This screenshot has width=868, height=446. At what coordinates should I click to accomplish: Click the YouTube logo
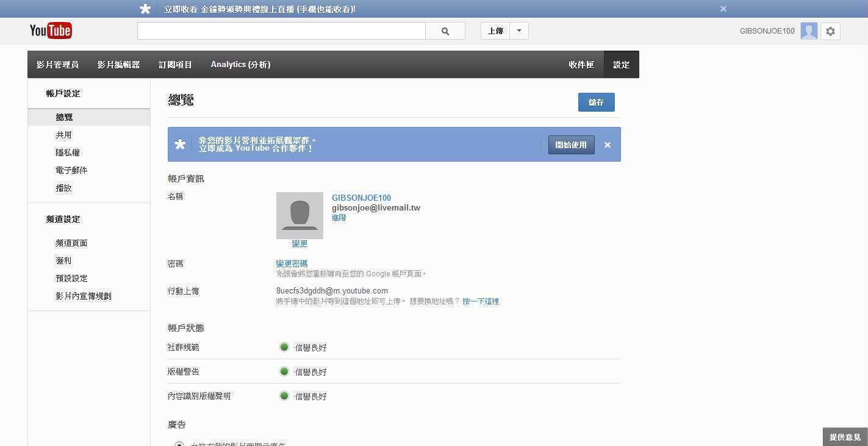51,31
